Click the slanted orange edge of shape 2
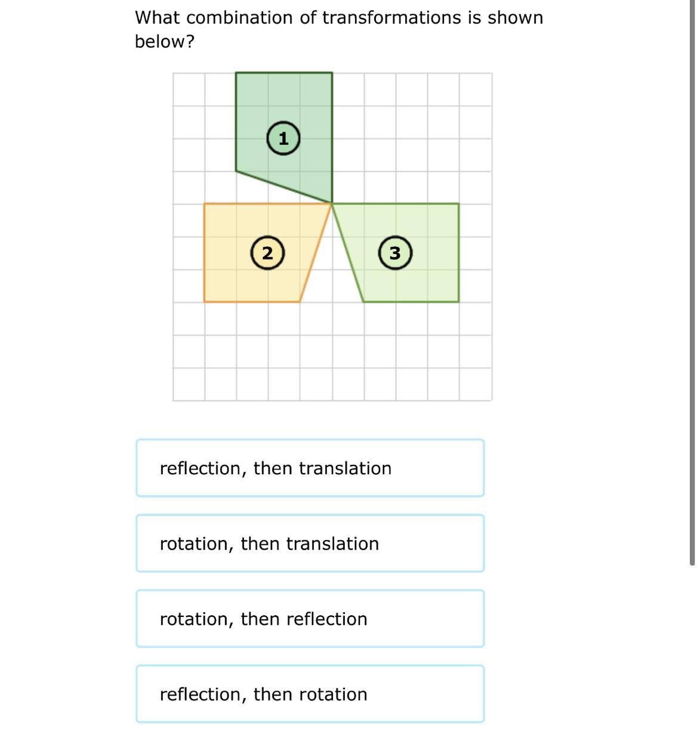Viewport: 700px width, 741px height. [316, 252]
